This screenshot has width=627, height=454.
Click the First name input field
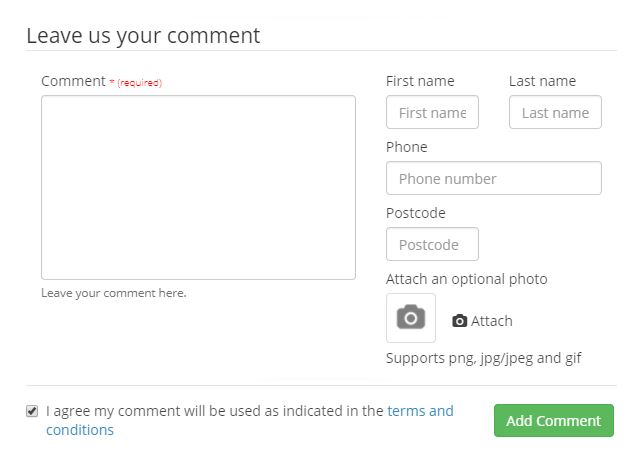coord(432,112)
